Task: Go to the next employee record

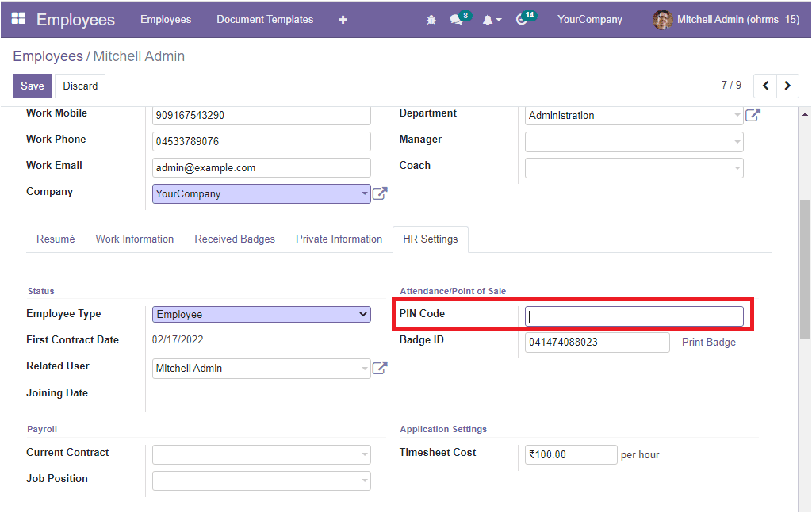Action: (787, 86)
